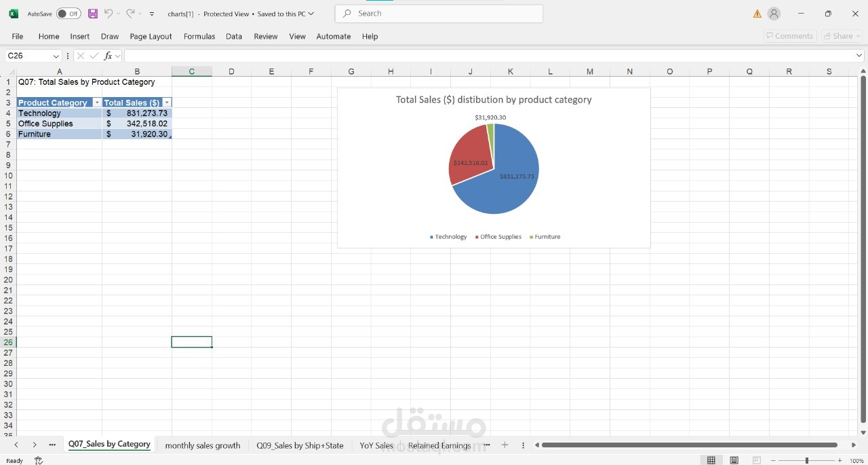Click the Share button

tap(841, 36)
